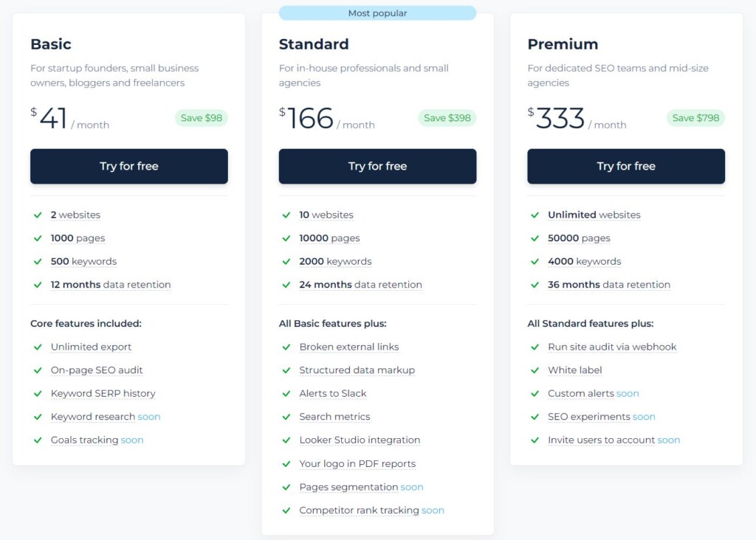
Task: Click the checkmark icon next to White label
Action: [535, 370]
